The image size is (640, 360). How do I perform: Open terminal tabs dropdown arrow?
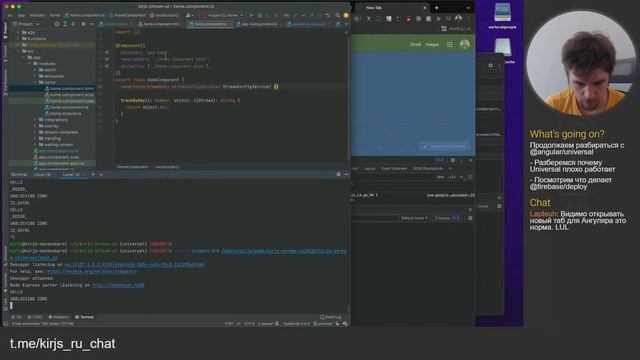101,174
